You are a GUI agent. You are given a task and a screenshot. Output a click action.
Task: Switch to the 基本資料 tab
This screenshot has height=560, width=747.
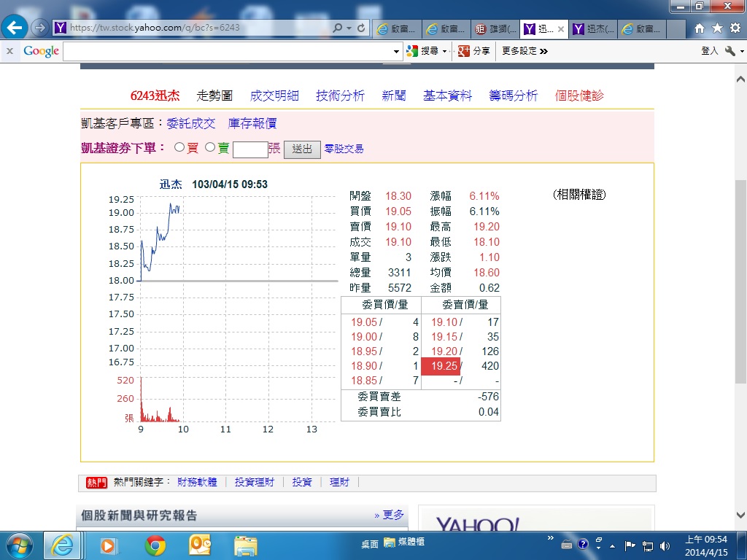[x=447, y=96]
